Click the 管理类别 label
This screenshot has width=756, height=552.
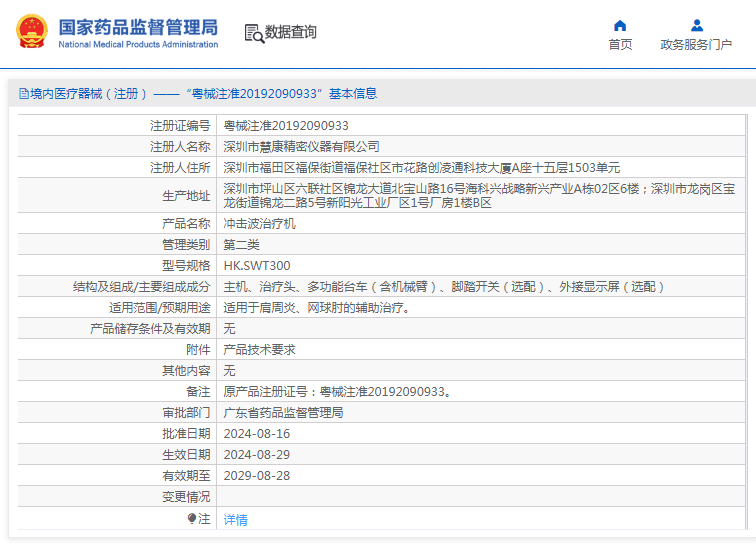[x=186, y=245]
